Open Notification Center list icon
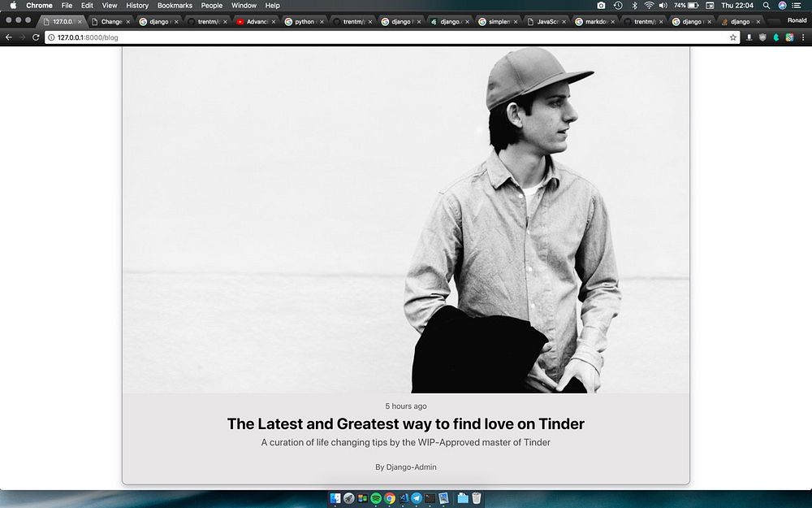812x508 pixels. 797,5
